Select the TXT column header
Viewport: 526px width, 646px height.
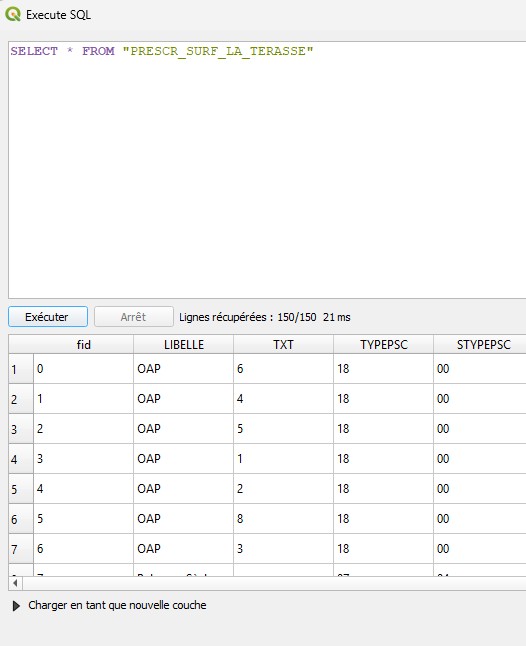(x=283, y=344)
